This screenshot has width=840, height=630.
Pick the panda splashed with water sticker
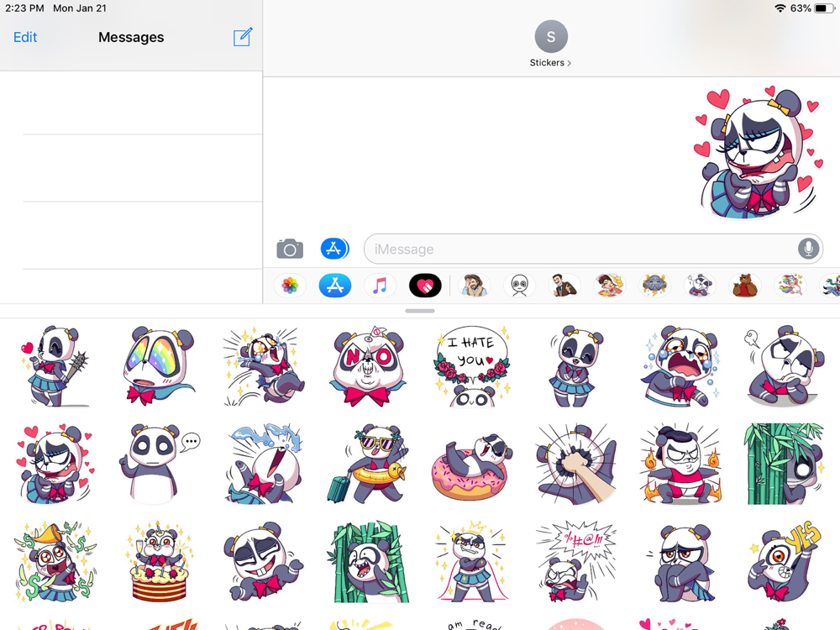point(263,464)
